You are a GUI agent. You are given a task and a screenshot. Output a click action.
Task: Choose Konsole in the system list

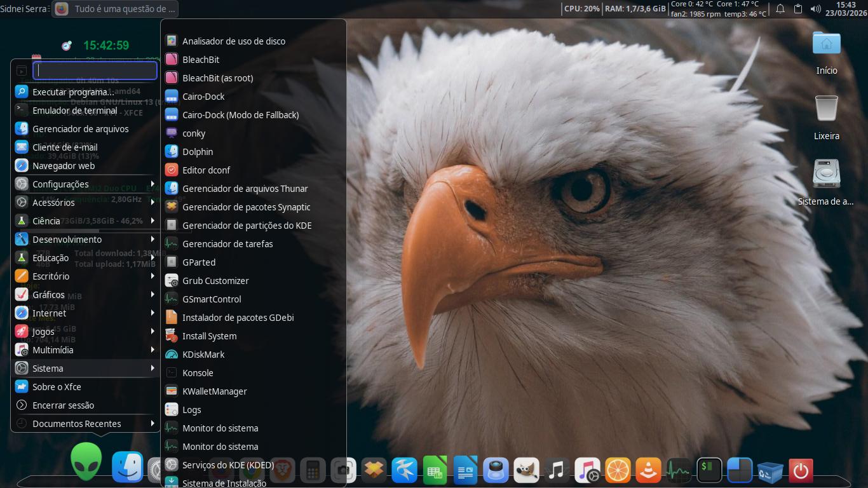pos(198,373)
